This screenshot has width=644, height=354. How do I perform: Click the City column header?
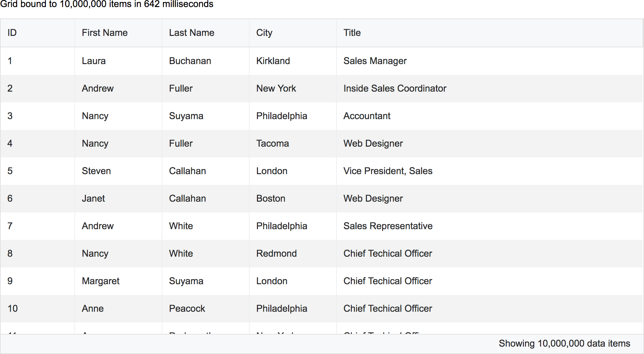tap(264, 33)
